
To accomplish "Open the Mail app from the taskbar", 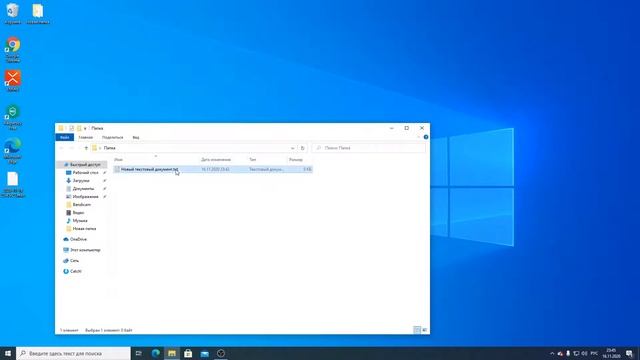I will click(x=204, y=353).
